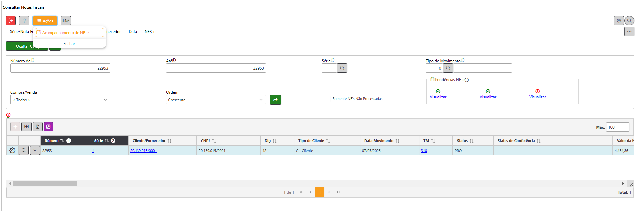Click Fechar in the Ações menu
The height and width of the screenshot is (212, 644).
tap(69, 44)
